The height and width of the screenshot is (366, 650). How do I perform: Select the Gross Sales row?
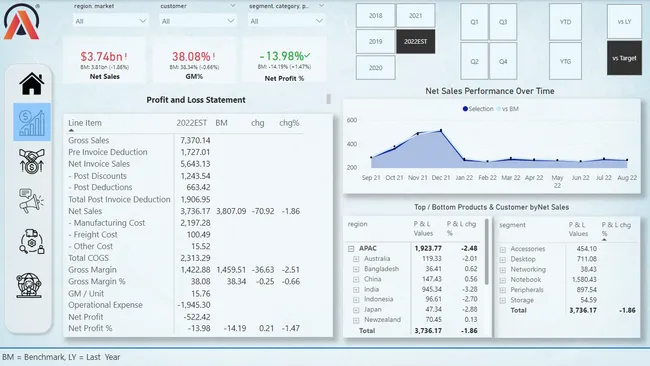tap(185, 140)
